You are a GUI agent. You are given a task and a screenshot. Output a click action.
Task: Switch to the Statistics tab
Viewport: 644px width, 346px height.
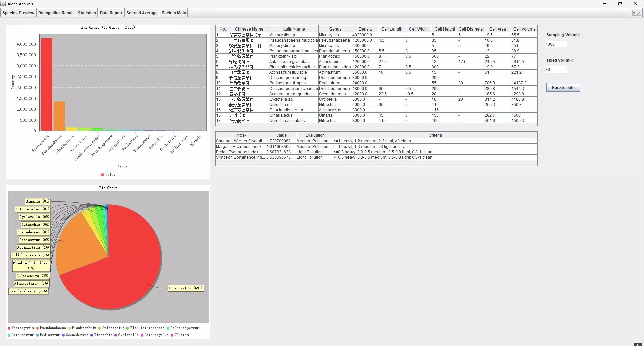click(x=87, y=13)
